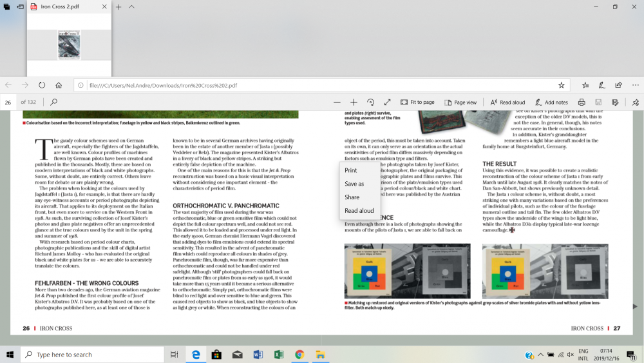The image size is (644, 363).
Task: Click Add notes in the PDF toolbar
Action: 551,102
